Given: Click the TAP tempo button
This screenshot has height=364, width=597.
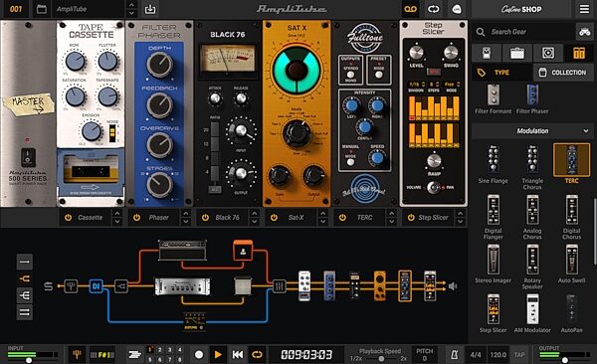Looking at the screenshot, I should tap(519, 355).
